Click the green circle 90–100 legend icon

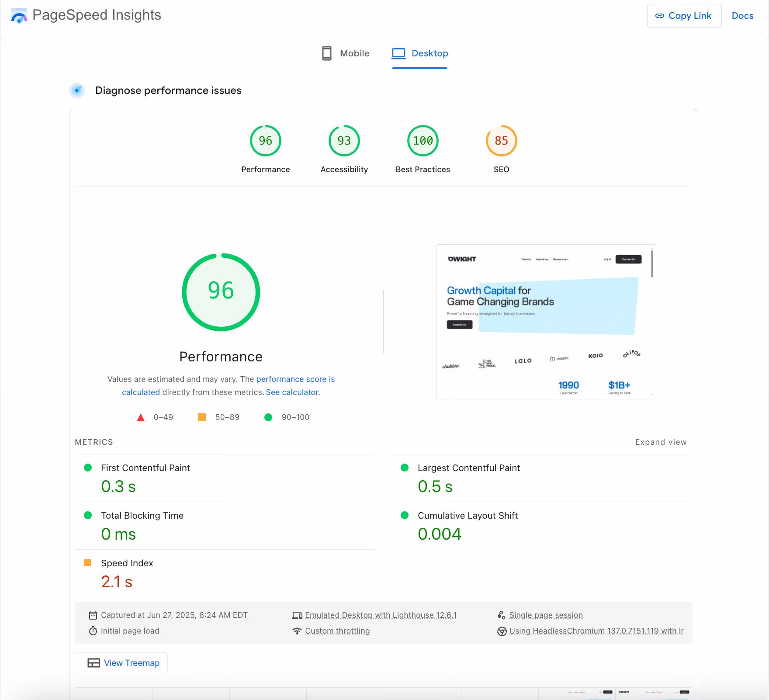tap(268, 417)
